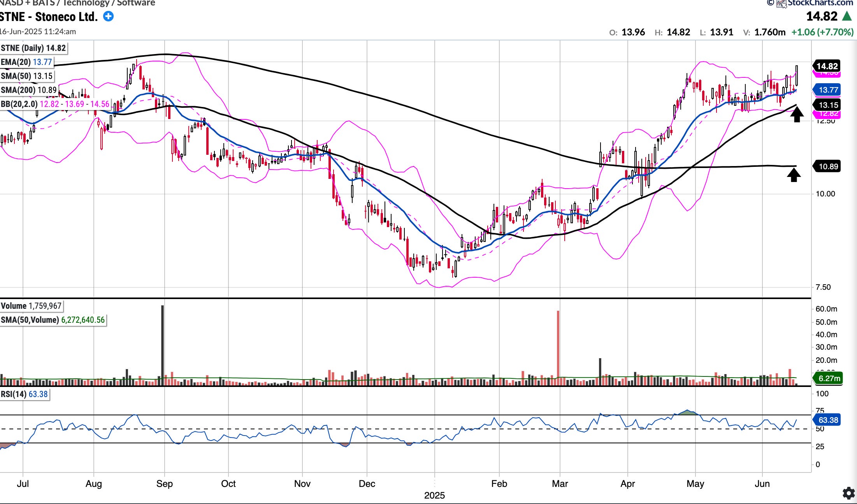Click the STNE - Stoneco Ltd. title

pyautogui.click(x=49, y=17)
